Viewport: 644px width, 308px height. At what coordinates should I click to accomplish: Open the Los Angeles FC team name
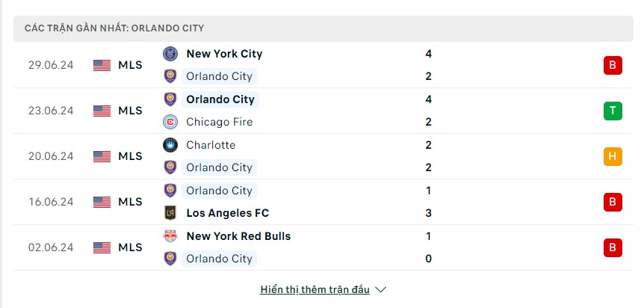(x=228, y=213)
